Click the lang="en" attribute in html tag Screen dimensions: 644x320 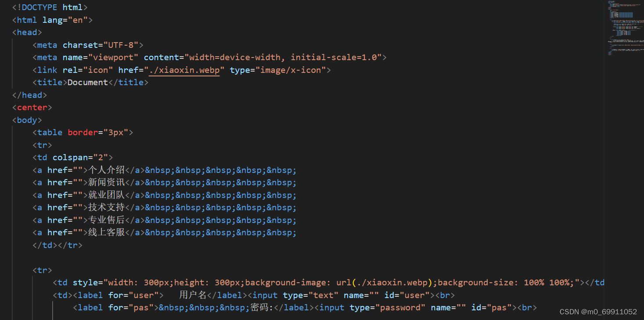tap(65, 20)
